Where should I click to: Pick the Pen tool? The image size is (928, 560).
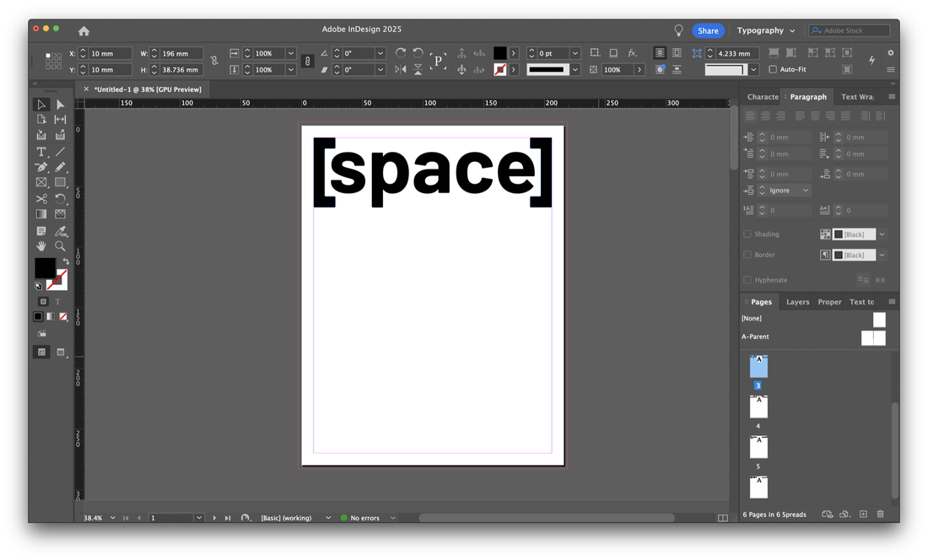point(41,167)
